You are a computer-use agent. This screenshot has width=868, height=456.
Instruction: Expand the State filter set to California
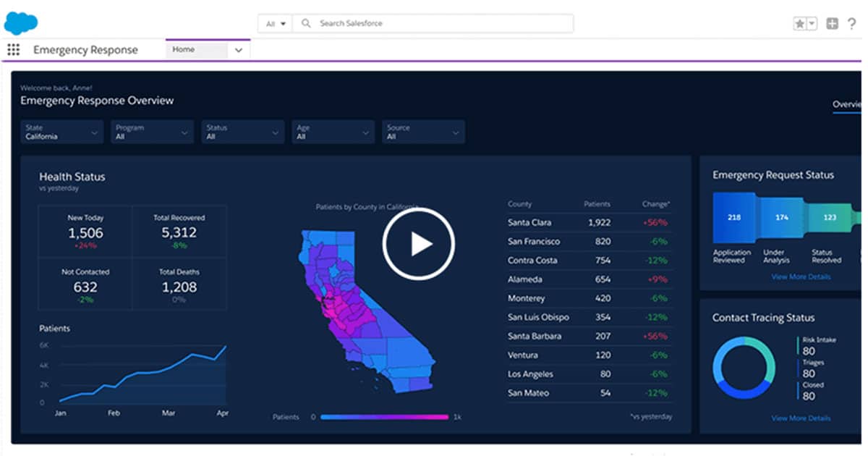pos(62,132)
